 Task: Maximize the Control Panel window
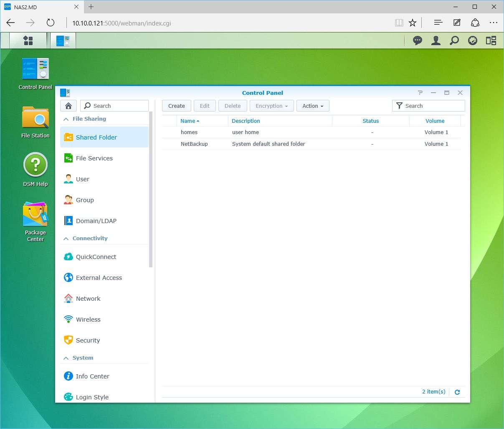[447, 93]
